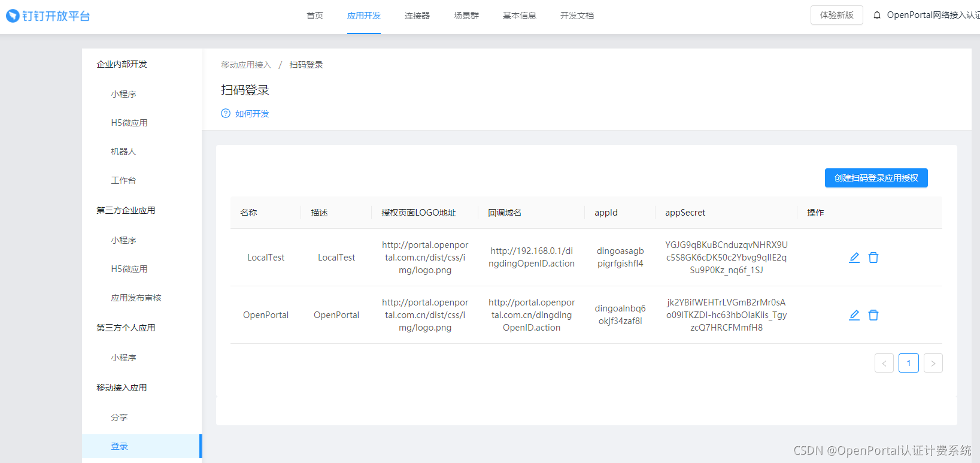Screen dimensions: 980x463
Task: Select page 1 in pagination
Action: tap(909, 363)
